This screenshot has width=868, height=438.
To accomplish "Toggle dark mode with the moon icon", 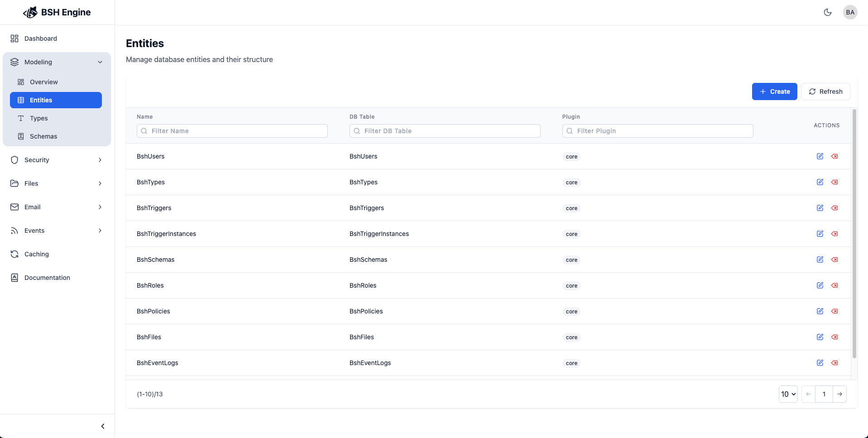I will pyautogui.click(x=828, y=12).
